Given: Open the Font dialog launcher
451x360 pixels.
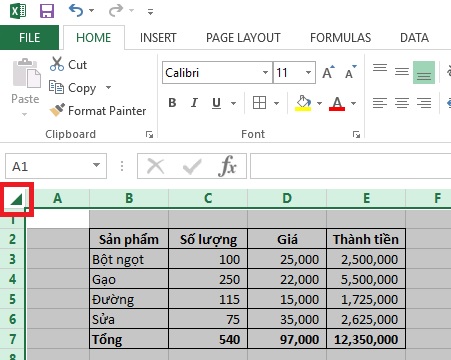Looking at the screenshot, I should pos(356,134).
